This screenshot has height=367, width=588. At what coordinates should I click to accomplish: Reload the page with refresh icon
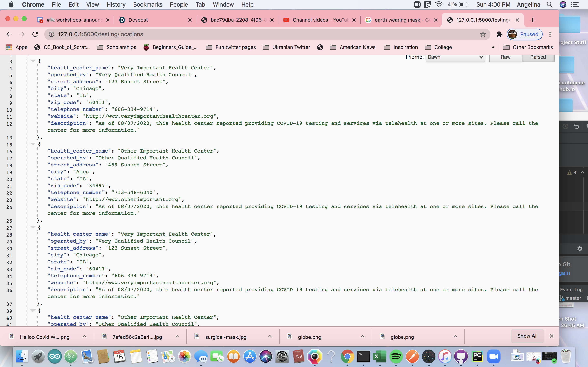click(x=35, y=34)
